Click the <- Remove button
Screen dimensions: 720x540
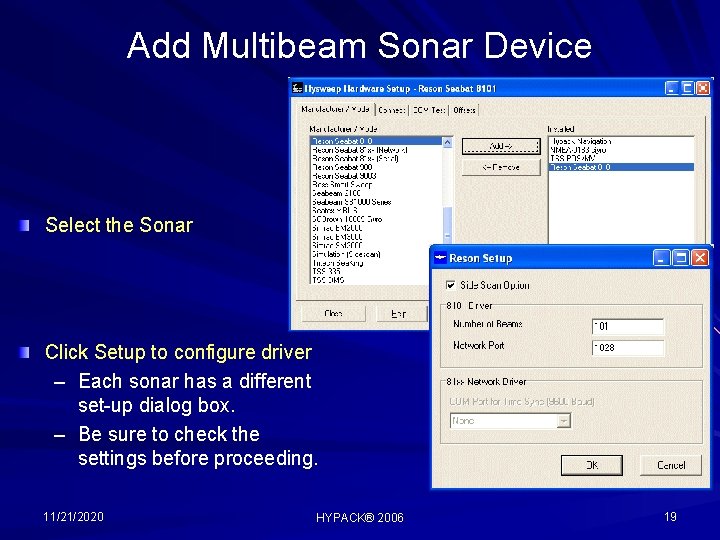click(x=501, y=167)
